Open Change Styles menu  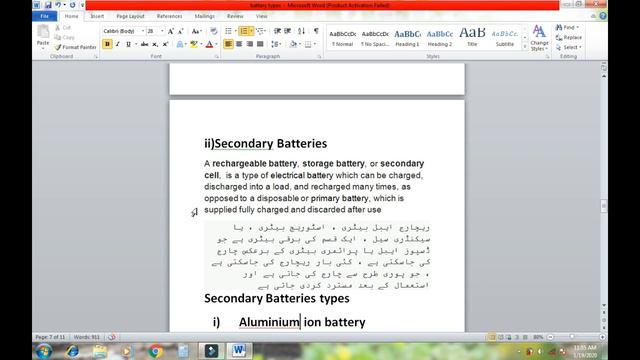539,38
